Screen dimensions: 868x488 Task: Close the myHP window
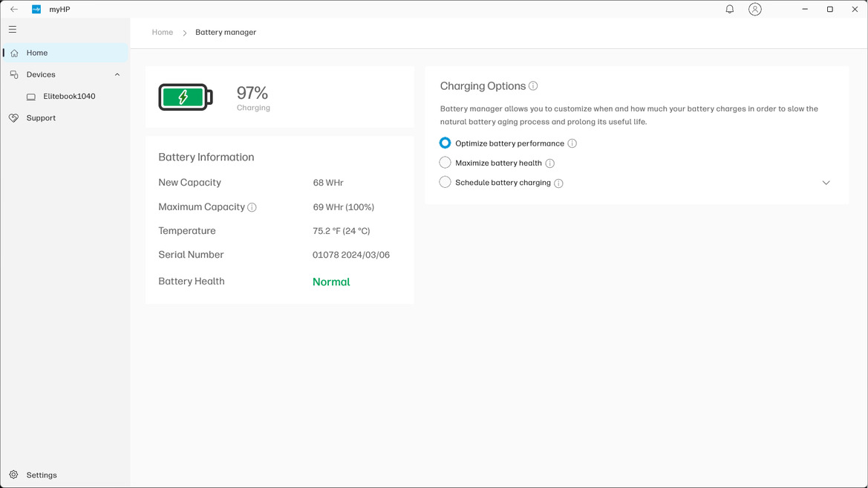[x=855, y=10]
